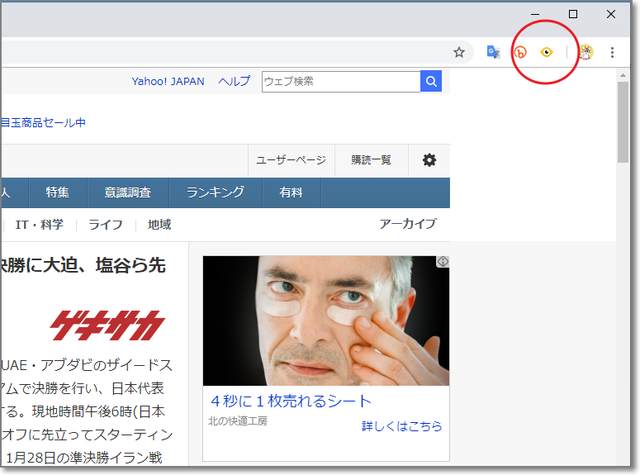Type in the ウェブ検索 search field
640x475 pixels.
tap(340, 82)
